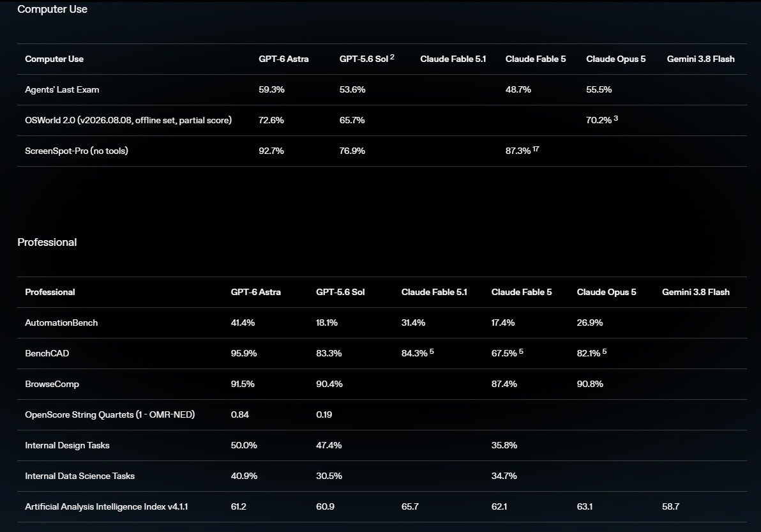This screenshot has width=761, height=532.
Task: Open footnote 3 beside the 70.2% score
Action: (616, 118)
